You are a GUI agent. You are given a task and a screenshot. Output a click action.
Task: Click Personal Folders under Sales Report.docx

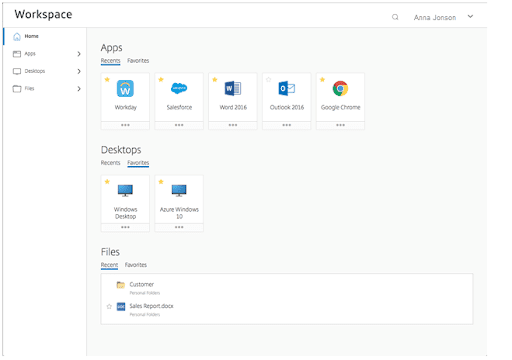[x=145, y=315]
